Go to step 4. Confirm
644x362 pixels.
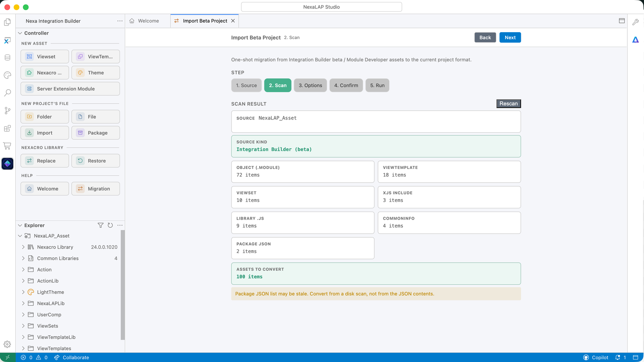(x=346, y=85)
